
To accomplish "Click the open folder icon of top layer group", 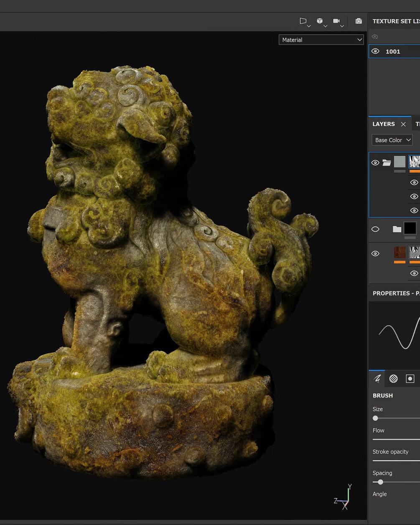I will 387,163.
